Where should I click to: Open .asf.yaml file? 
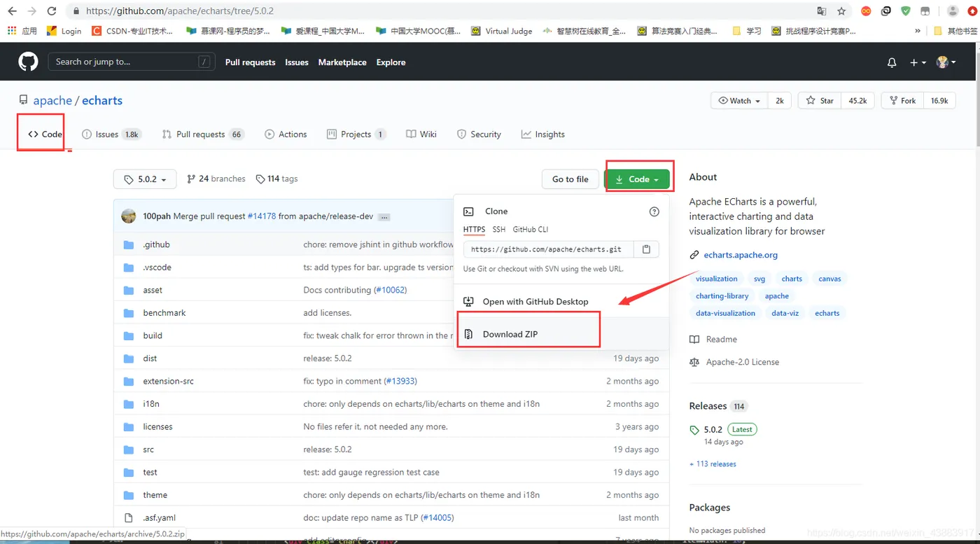[159, 517]
